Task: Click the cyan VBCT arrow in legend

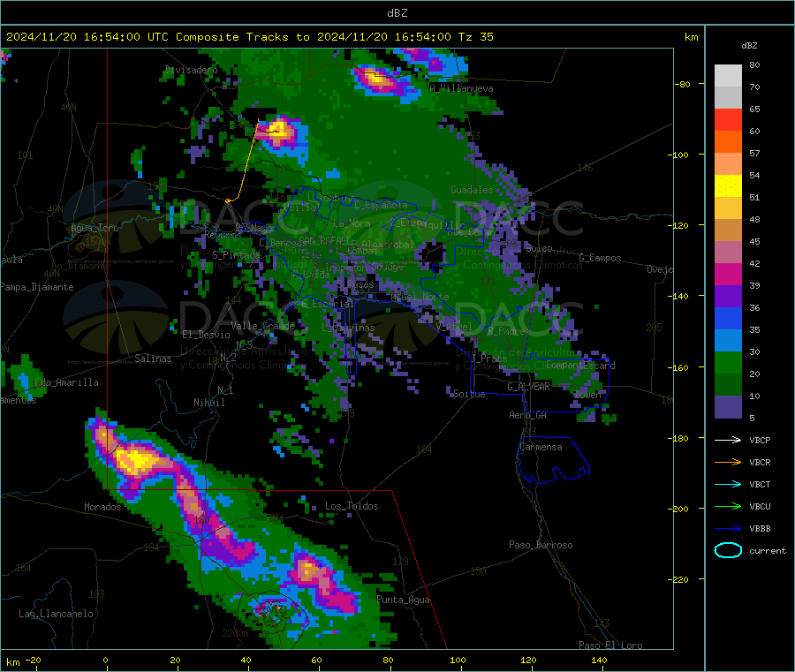Action: click(x=728, y=484)
